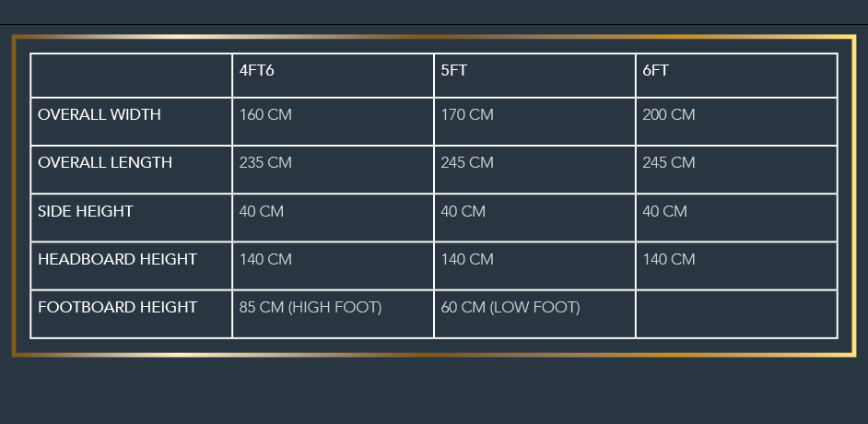Click the 60 CM (LOW FOOT) cell
Viewport: 868px width, 424px height.
[510, 308]
